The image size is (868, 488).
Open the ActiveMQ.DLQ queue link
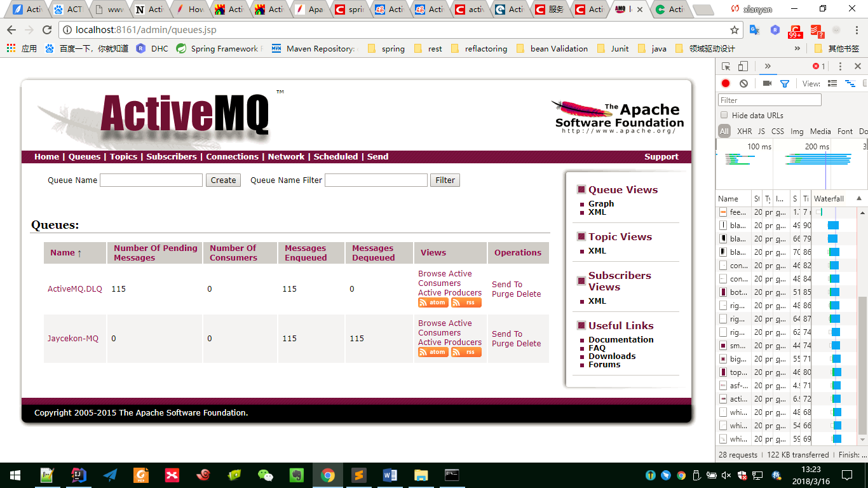pyautogui.click(x=75, y=288)
